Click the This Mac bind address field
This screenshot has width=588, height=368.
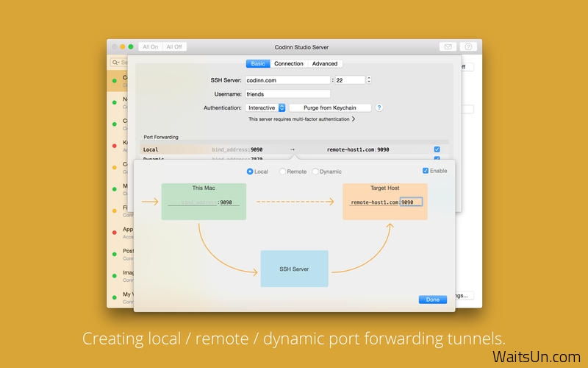pos(193,202)
